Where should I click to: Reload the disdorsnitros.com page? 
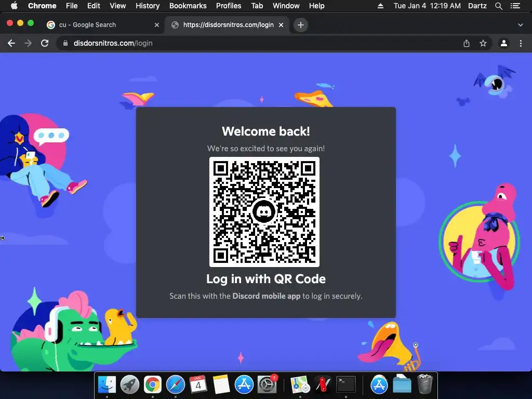[45, 43]
